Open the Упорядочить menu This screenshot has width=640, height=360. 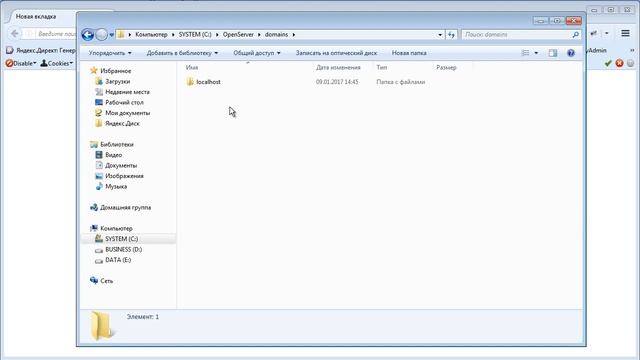tap(110, 53)
